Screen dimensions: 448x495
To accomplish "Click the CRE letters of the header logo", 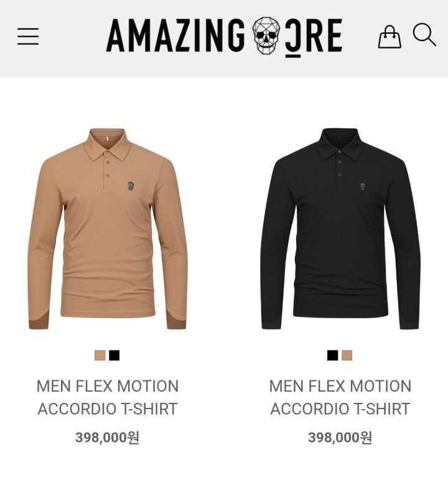I will [314, 36].
